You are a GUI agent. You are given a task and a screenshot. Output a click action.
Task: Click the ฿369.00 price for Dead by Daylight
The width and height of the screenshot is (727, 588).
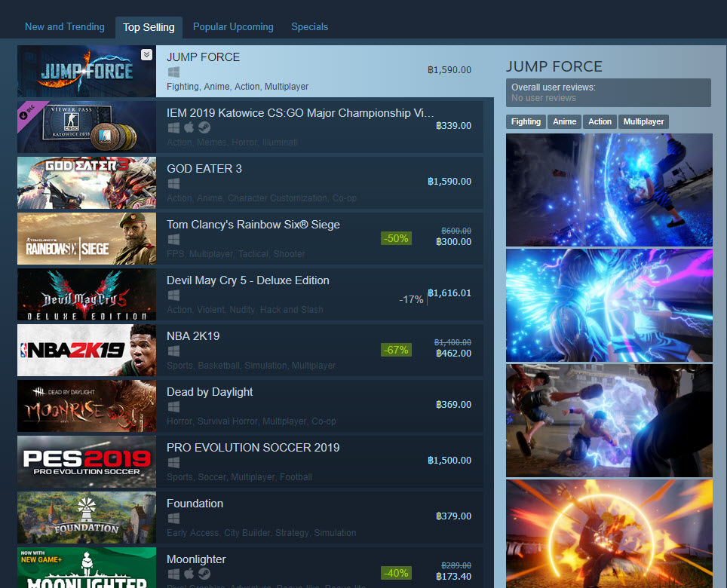[x=453, y=405]
